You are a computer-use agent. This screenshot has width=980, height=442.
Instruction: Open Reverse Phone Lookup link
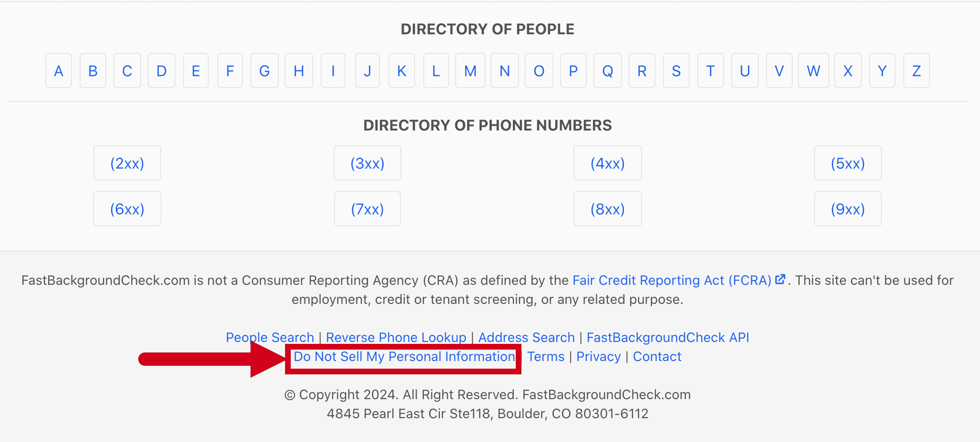(x=396, y=337)
